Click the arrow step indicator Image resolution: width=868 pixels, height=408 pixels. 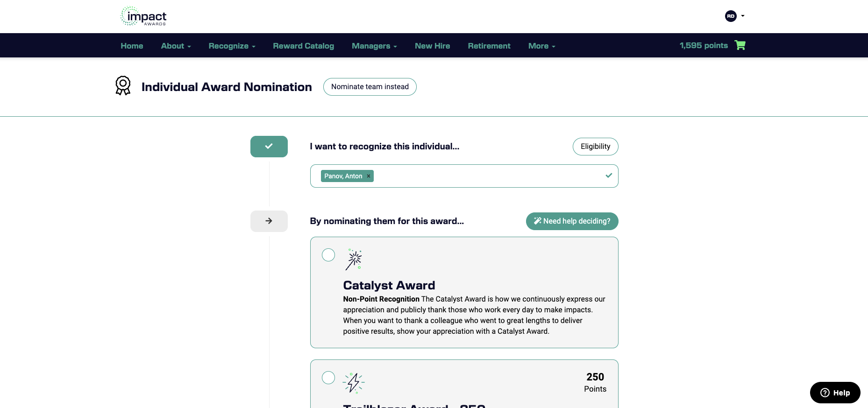click(x=269, y=221)
